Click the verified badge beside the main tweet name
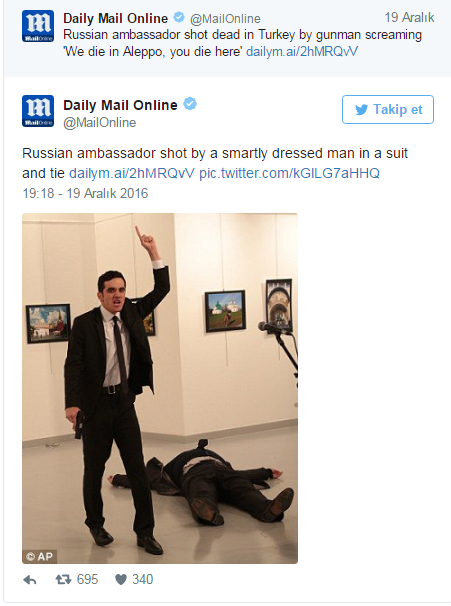This screenshot has width=451, height=606. point(190,104)
